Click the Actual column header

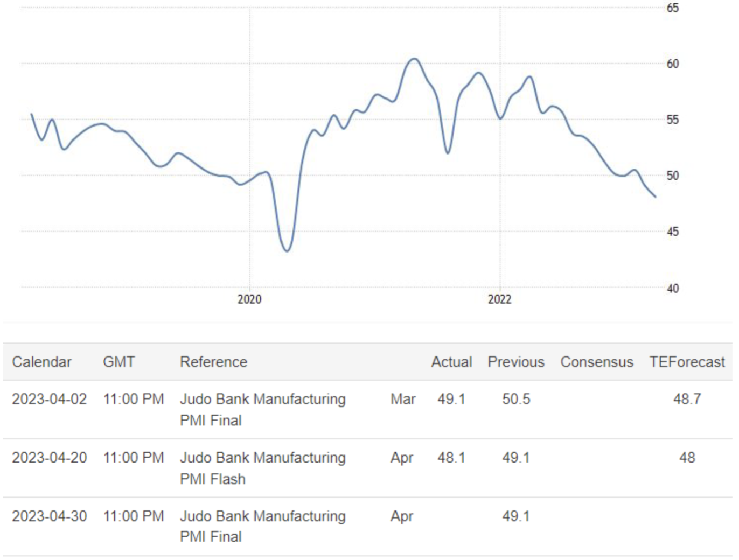pyautogui.click(x=451, y=362)
